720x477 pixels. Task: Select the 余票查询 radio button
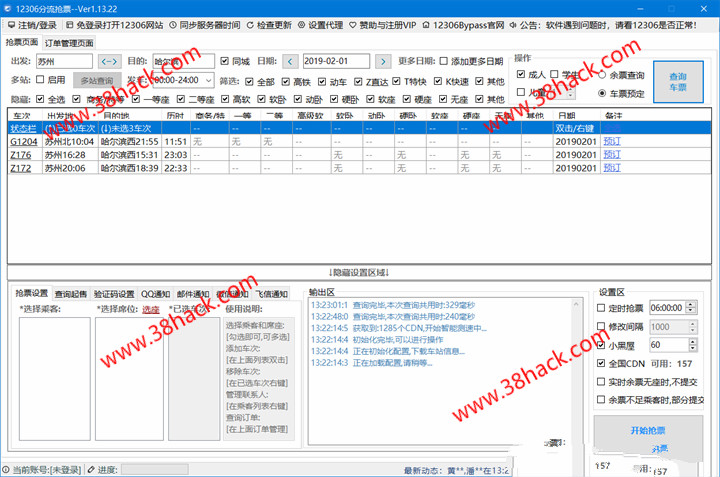click(x=602, y=75)
